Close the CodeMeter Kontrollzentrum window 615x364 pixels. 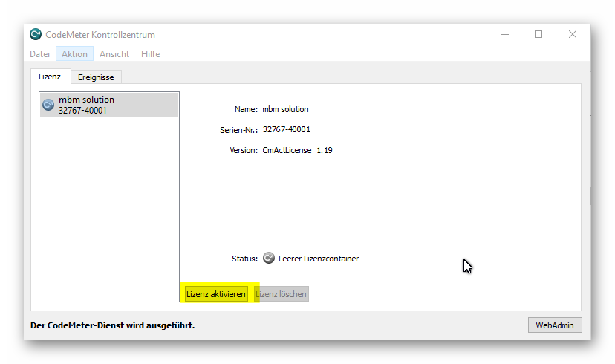pos(573,34)
